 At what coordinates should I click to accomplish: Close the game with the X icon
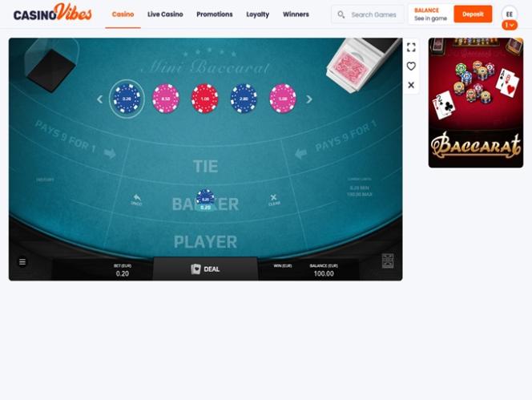(x=411, y=85)
